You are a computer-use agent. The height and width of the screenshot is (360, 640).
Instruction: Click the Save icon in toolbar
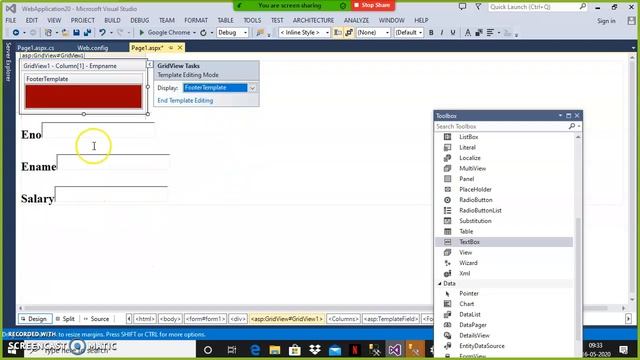76,33
